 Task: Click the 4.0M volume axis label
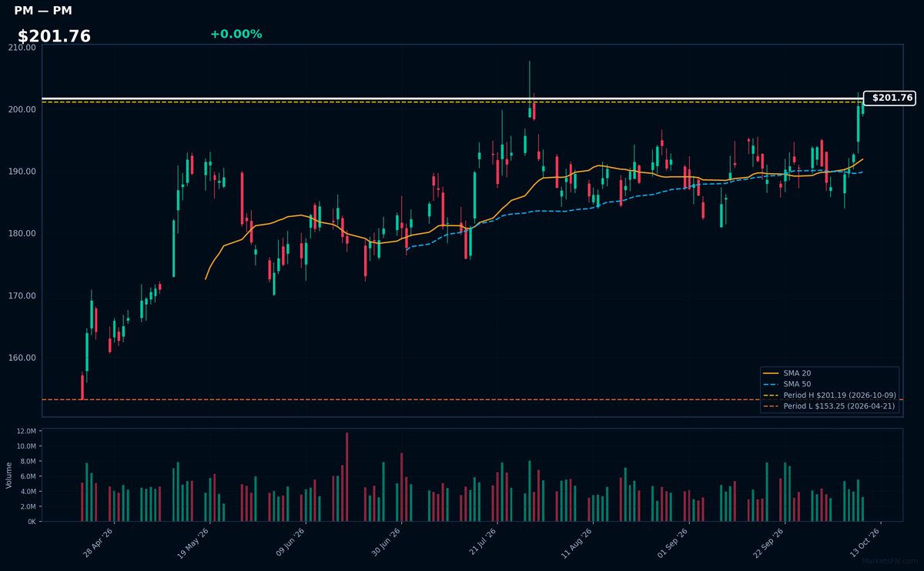click(x=28, y=491)
